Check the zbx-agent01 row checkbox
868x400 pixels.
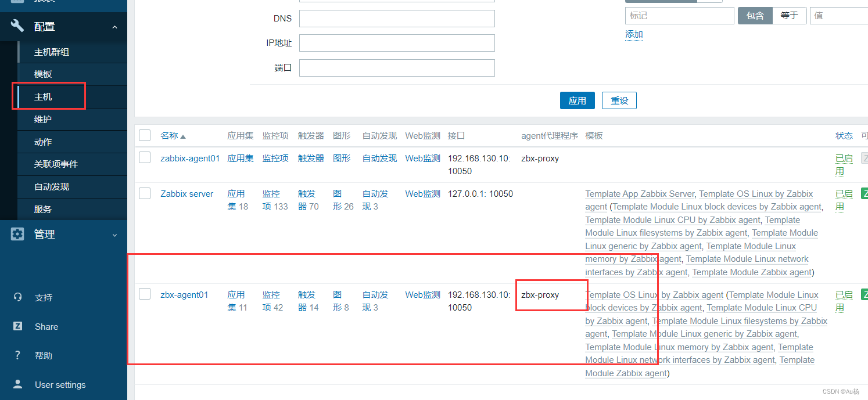click(x=145, y=294)
